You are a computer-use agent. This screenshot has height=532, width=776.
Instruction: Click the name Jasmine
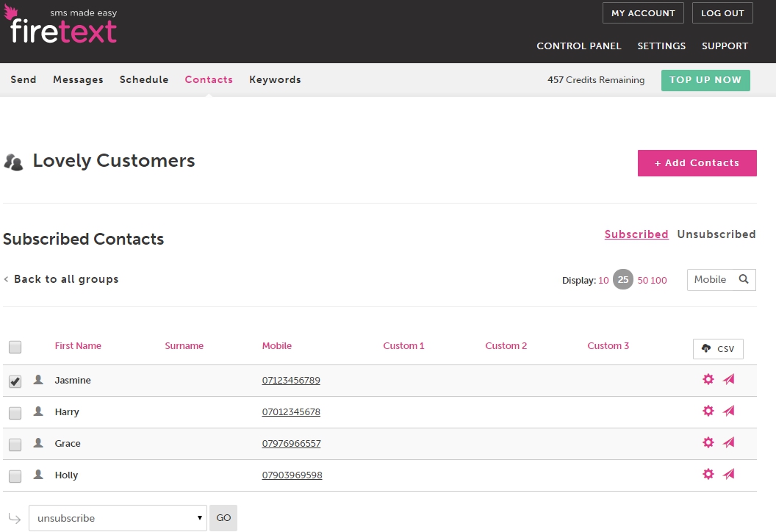tap(73, 380)
